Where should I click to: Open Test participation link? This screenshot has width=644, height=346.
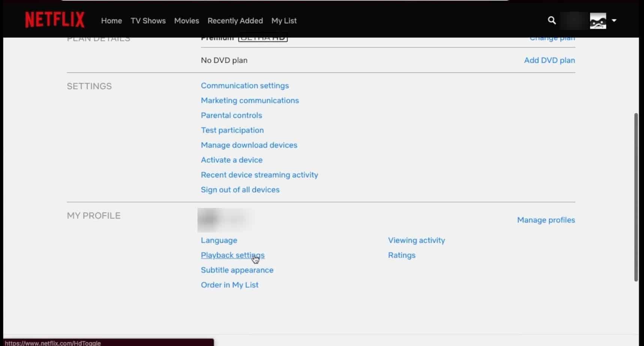click(232, 130)
